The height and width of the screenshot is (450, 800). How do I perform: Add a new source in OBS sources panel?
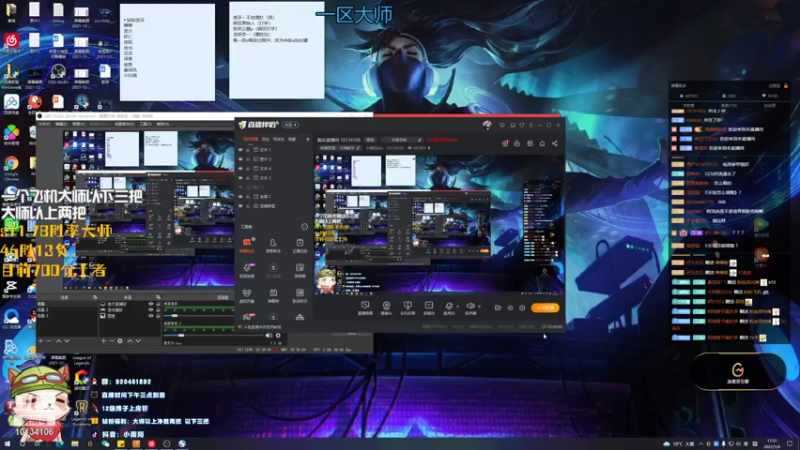click(104, 341)
